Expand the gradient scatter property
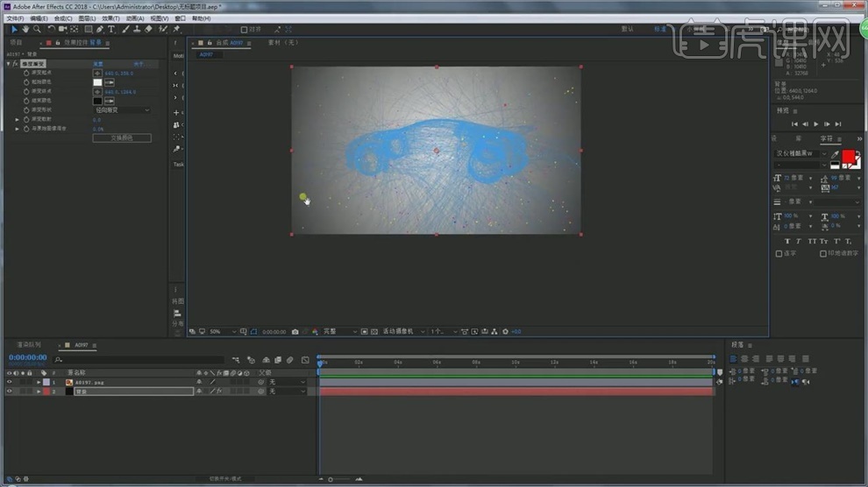The width and height of the screenshot is (868, 487). click(18, 119)
